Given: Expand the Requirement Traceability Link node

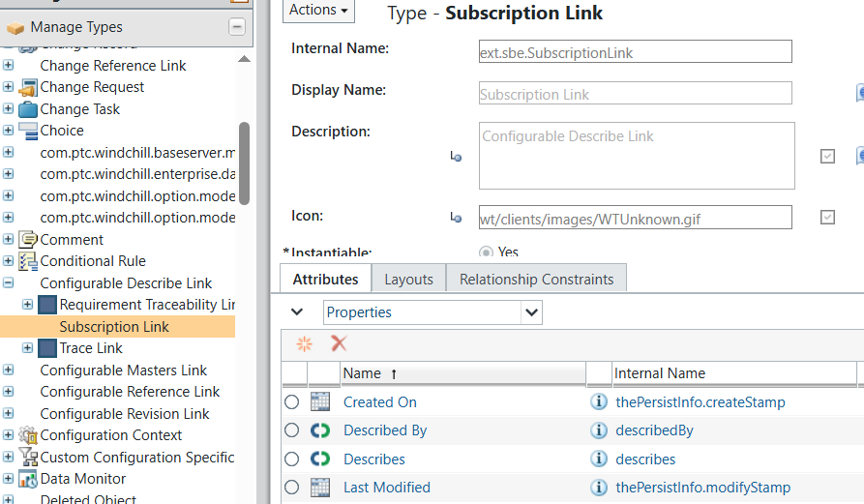Looking at the screenshot, I should tap(27, 305).
